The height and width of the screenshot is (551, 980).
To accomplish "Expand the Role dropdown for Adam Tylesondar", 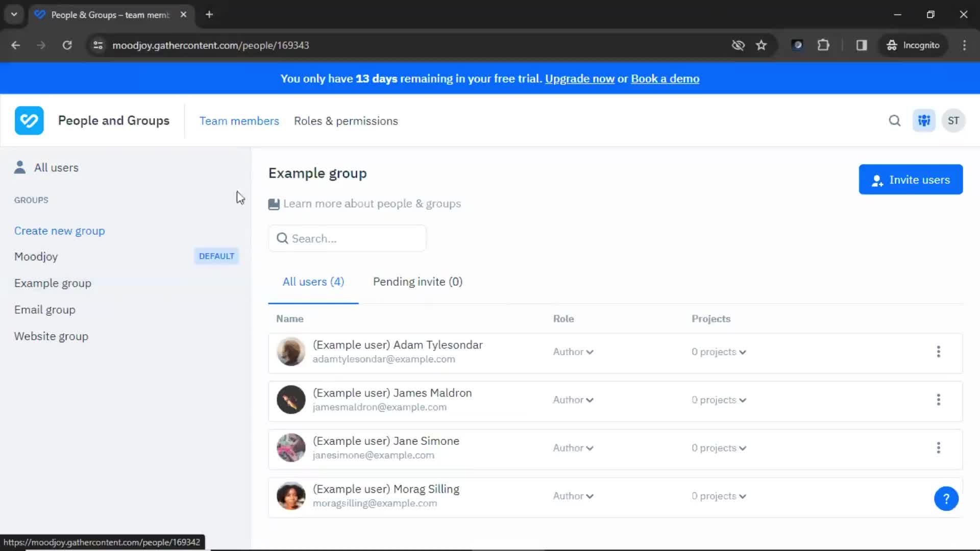I will (x=573, y=351).
